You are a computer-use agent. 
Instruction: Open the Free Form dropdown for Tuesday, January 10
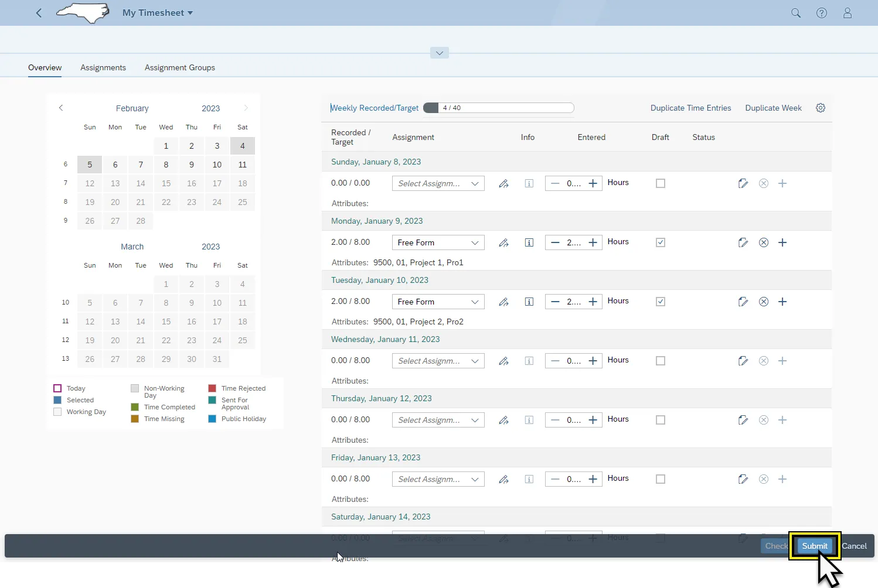point(438,302)
